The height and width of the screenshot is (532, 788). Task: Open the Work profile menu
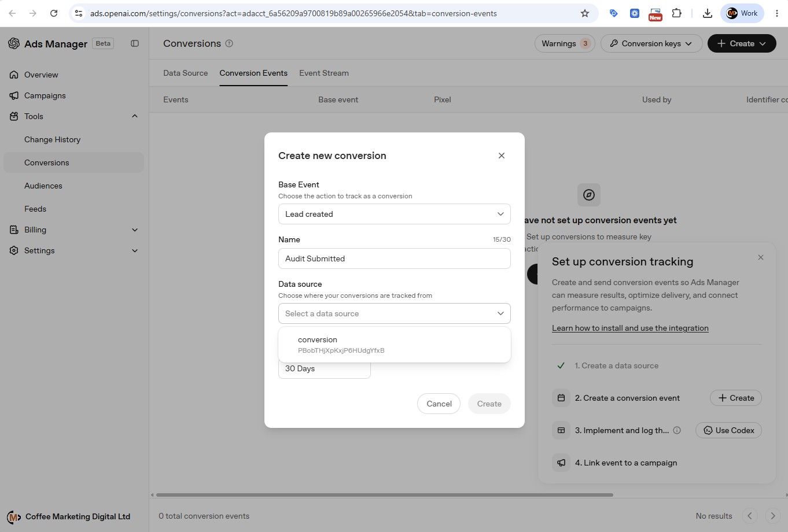pos(742,13)
